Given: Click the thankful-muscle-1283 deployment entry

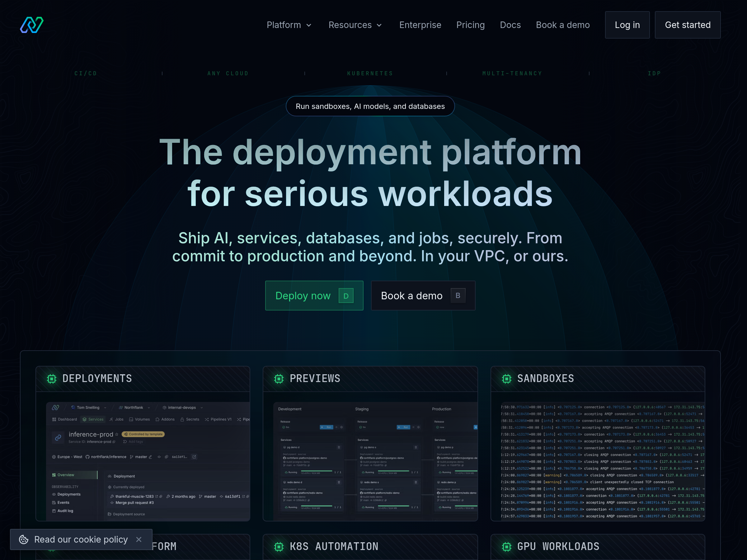Looking at the screenshot, I should [134, 496].
